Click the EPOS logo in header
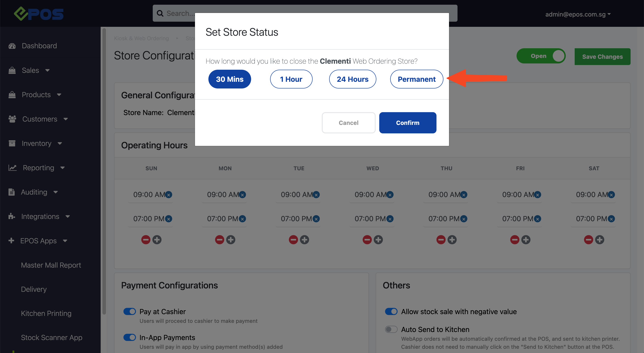Screen dimensions: 644x353 [x=39, y=14]
